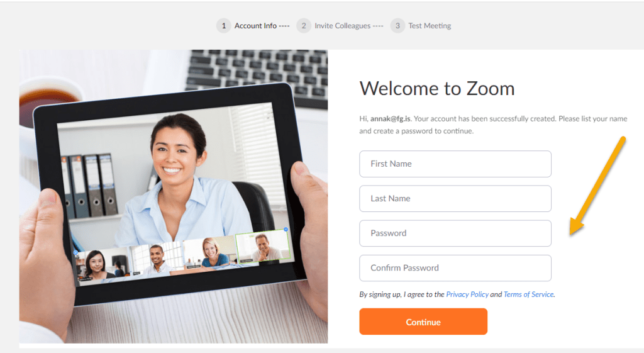Focus the First Name field
The width and height of the screenshot is (644, 353).
[455, 164]
